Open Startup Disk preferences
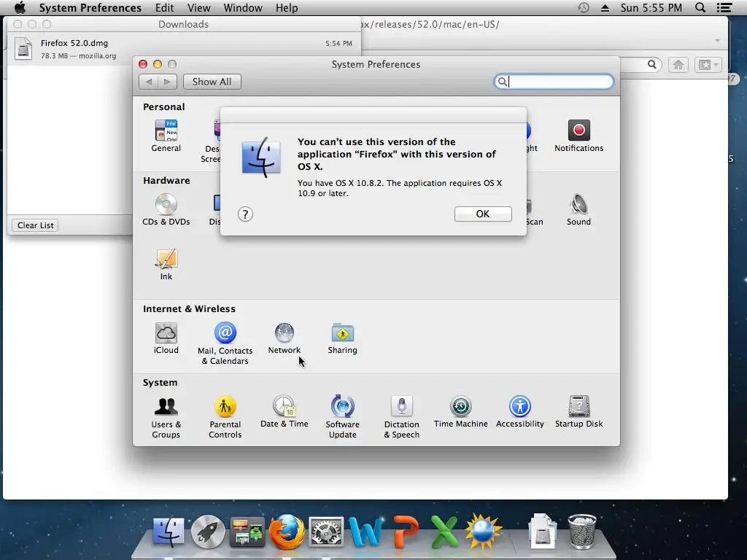The height and width of the screenshot is (560, 747). click(x=578, y=411)
